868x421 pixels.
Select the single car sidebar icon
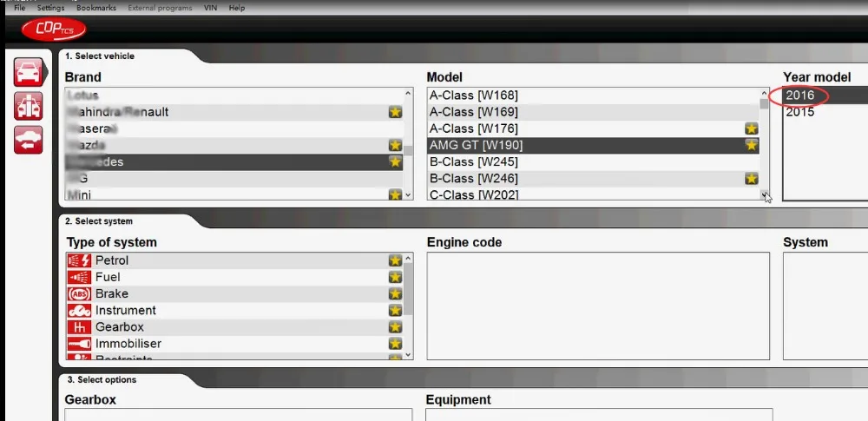click(29, 72)
